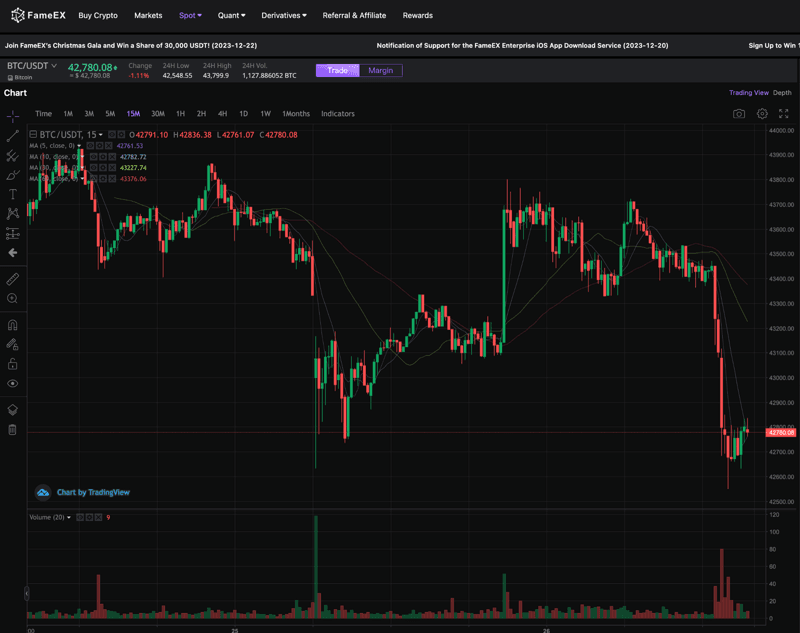Hide all drawings with eye icon
The height and width of the screenshot is (633, 800).
(x=13, y=383)
